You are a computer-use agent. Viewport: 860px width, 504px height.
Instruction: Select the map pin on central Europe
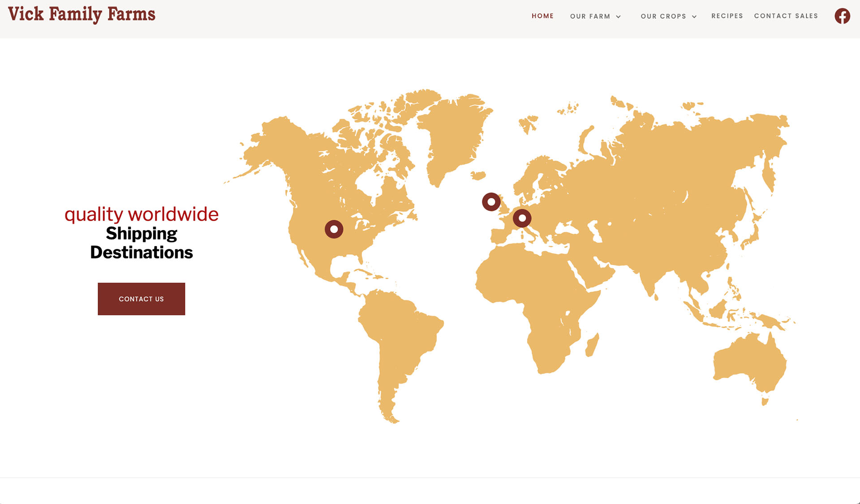click(x=522, y=218)
